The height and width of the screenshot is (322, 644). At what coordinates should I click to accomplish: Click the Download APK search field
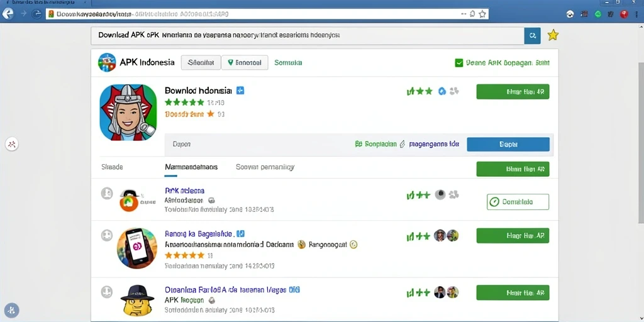307,35
